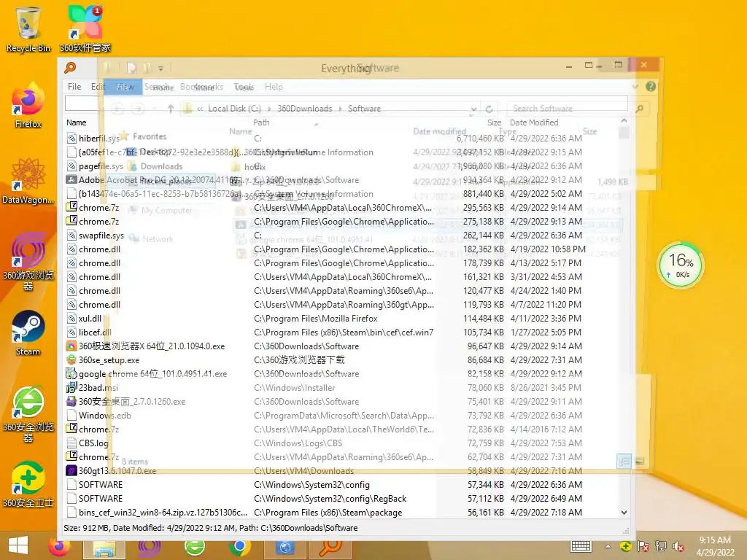Image resolution: width=747 pixels, height=560 pixels.
Task: Open File Explorer from the taskbar
Action: (104, 548)
